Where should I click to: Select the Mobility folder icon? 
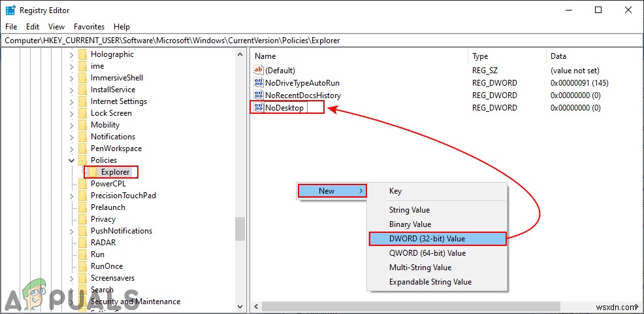pyautogui.click(x=82, y=125)
